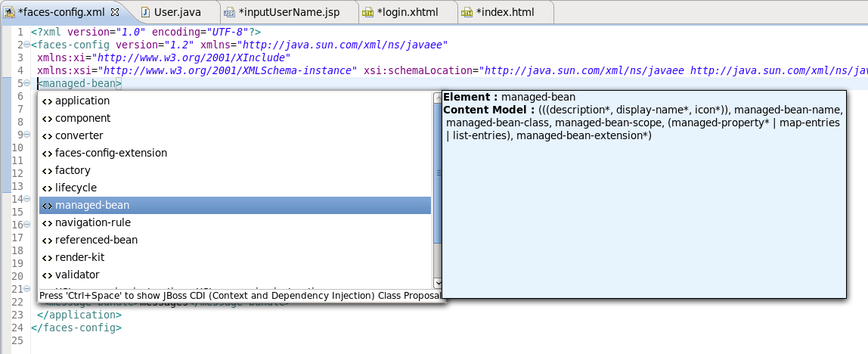Image resolution: width=868 pixels, height=354 pixels.
Task: Click the element icon beside application proposal
Action: [x=48, y=101]
